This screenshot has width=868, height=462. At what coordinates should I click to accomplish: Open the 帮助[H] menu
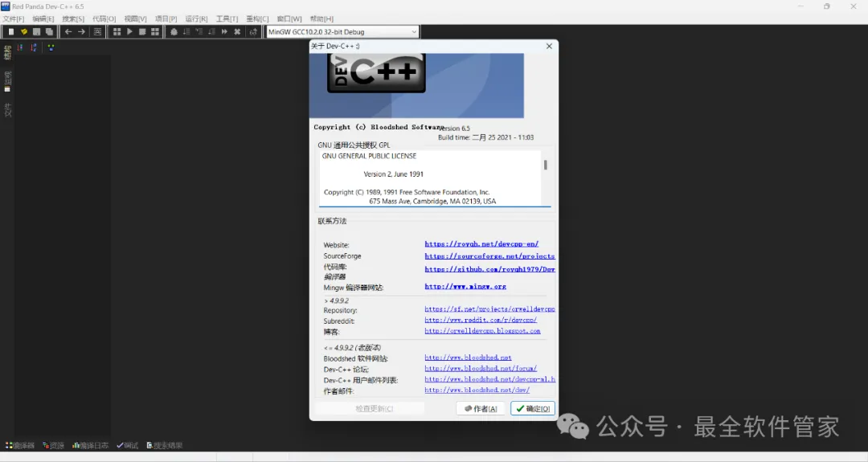click(x=321, y=18)
